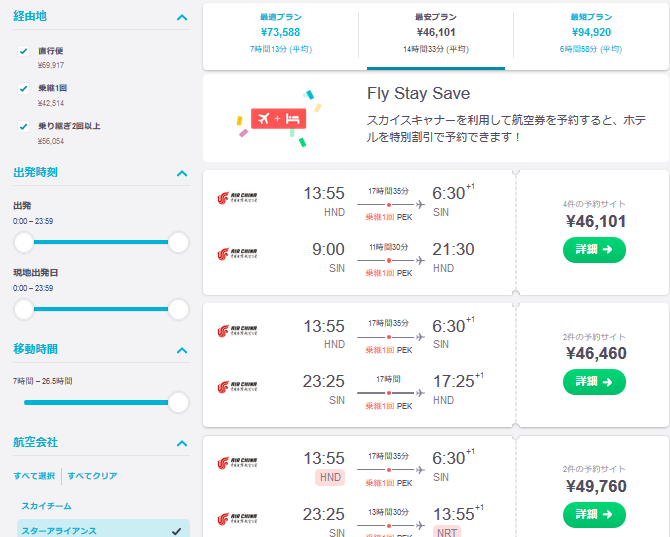Uncheck the 直行便 direct flight checkbox
This screenshot has height=537, width=670.
(x=24, y=50)
